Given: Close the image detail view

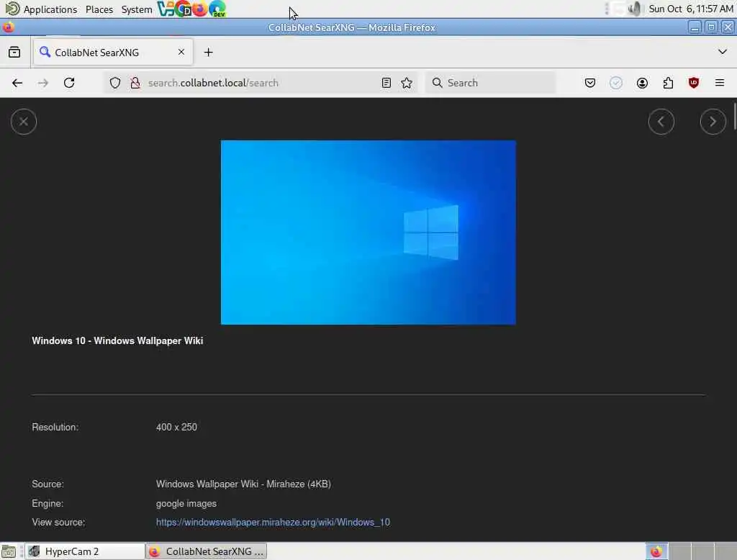Looking at the screenshot, I should (x=24, y=122).
